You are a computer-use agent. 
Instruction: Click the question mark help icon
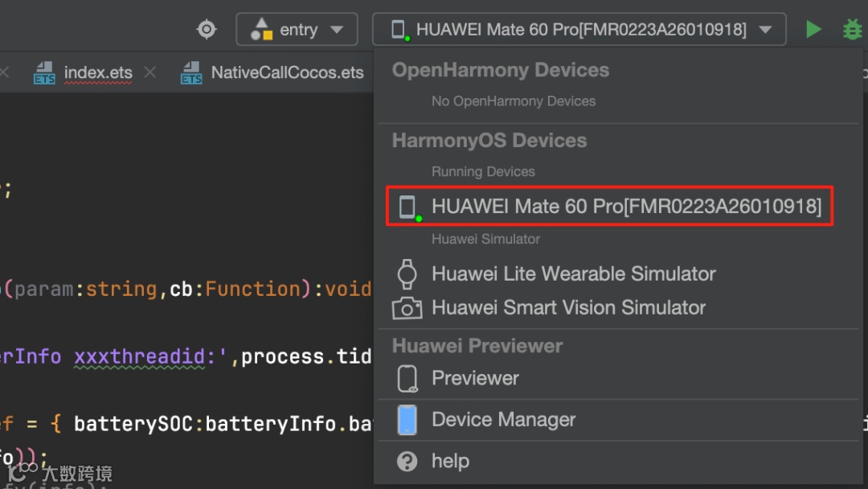[x=407, y=461]
